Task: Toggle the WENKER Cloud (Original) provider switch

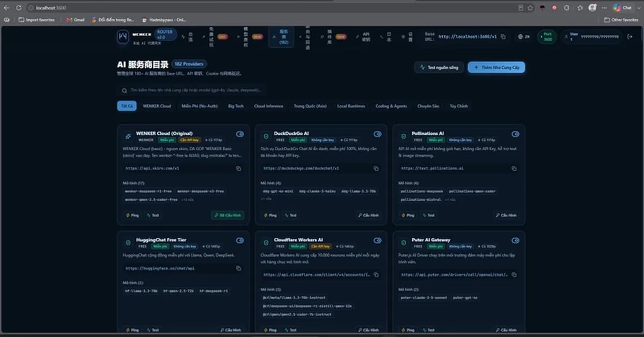Action: pos(240,134)
